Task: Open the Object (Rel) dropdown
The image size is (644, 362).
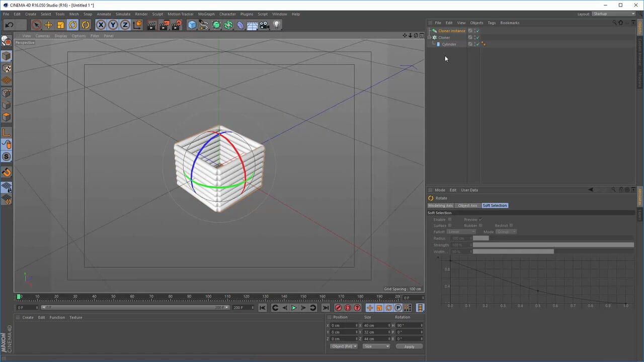Action: point(344,346)
